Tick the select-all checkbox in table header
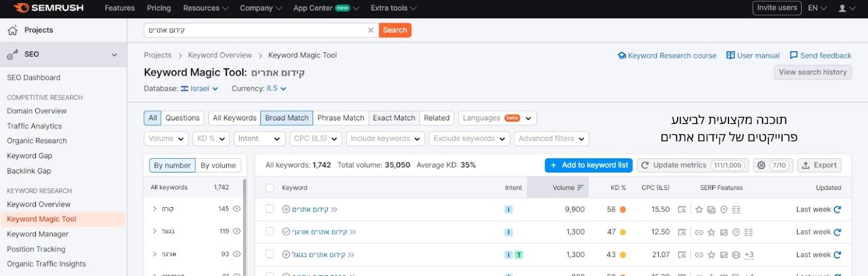The height and width of the screenshot is (276, 868). pyautogui.click(x=270, y=188)
